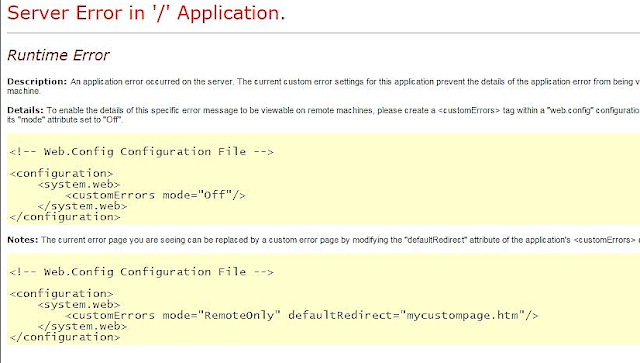
Task: Click the 'Notes:' label
Action: (x=22, y=240)
